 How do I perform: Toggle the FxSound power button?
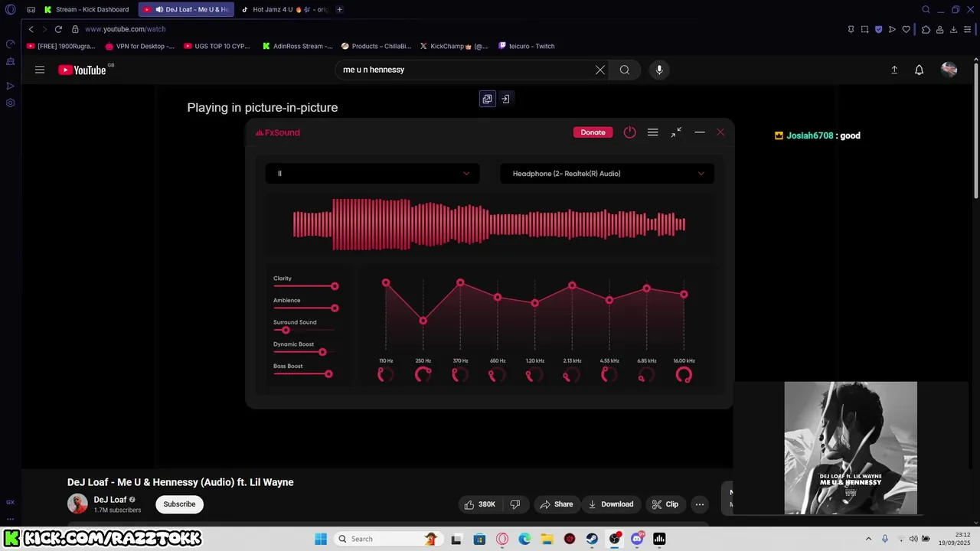[x=629, y=132]
